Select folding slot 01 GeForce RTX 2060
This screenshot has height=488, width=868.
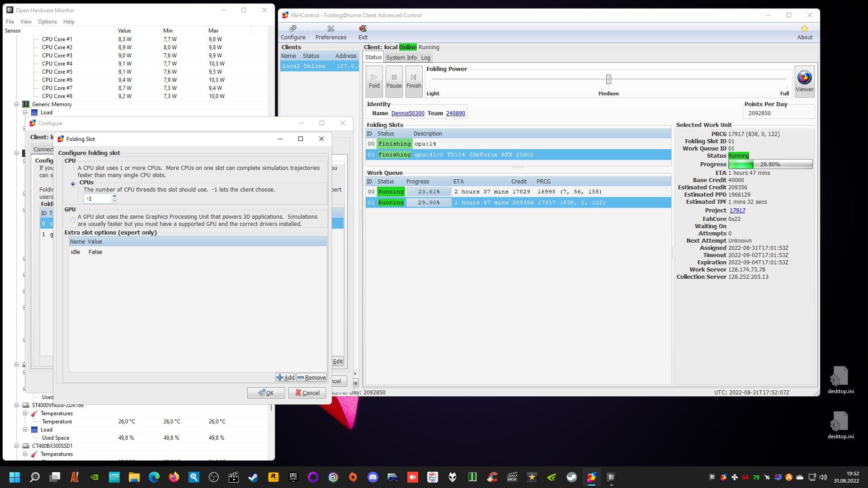pos(518,155)
